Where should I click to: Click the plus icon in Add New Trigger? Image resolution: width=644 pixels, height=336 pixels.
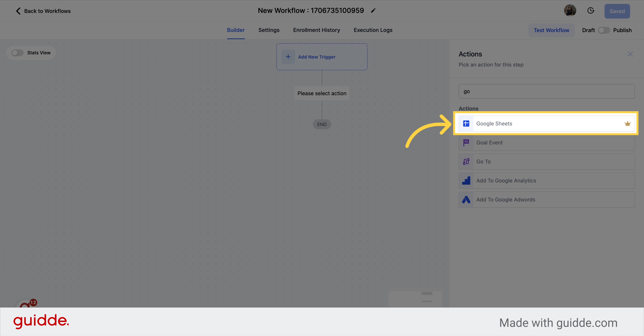[288, 57]
